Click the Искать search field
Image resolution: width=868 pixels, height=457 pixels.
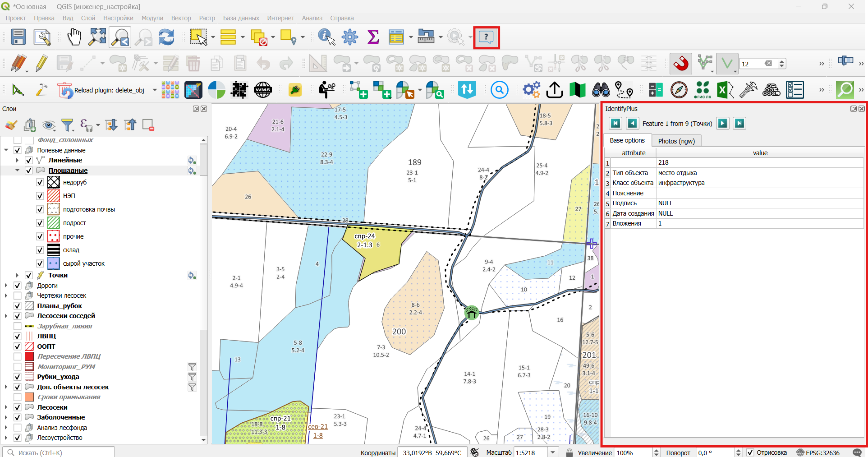(59, 452)
